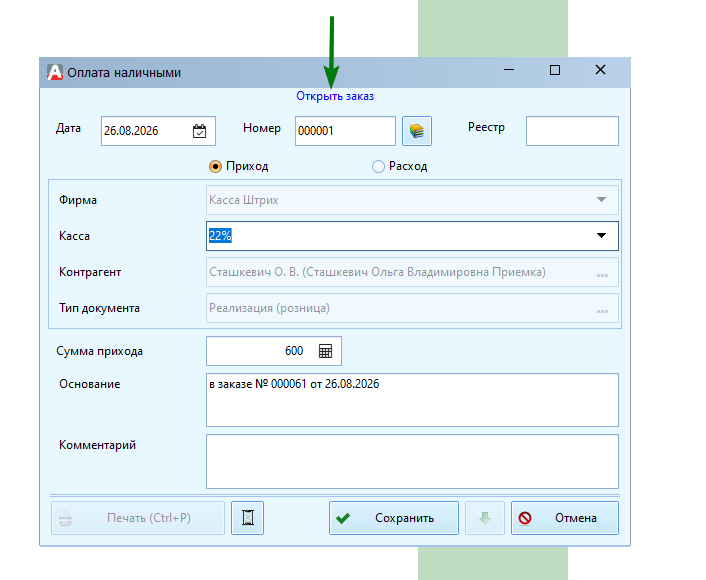This screenshot has width=706, height=580.
Task: Click the stacked books icon beside Номер
Action: point(417,131)
